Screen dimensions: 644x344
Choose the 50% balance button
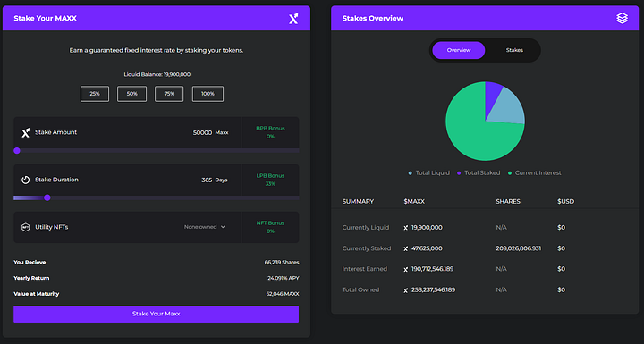click(x=131, y=94)
